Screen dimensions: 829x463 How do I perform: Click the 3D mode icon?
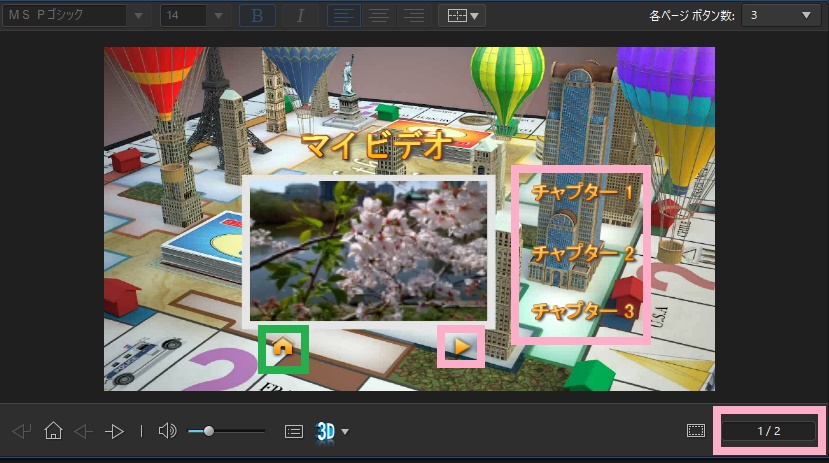coord(326,431)
